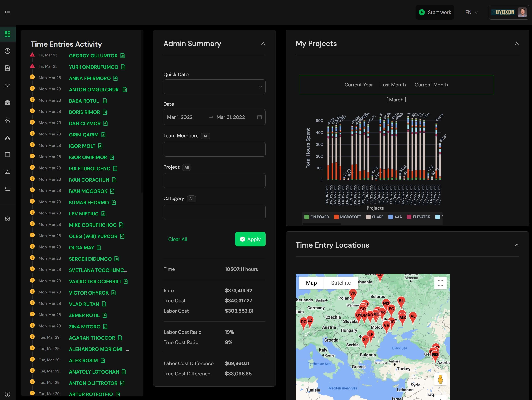Open the settings gear in sidebar
532x400 pixels.
pyautogui.click(x=7, y=219)
